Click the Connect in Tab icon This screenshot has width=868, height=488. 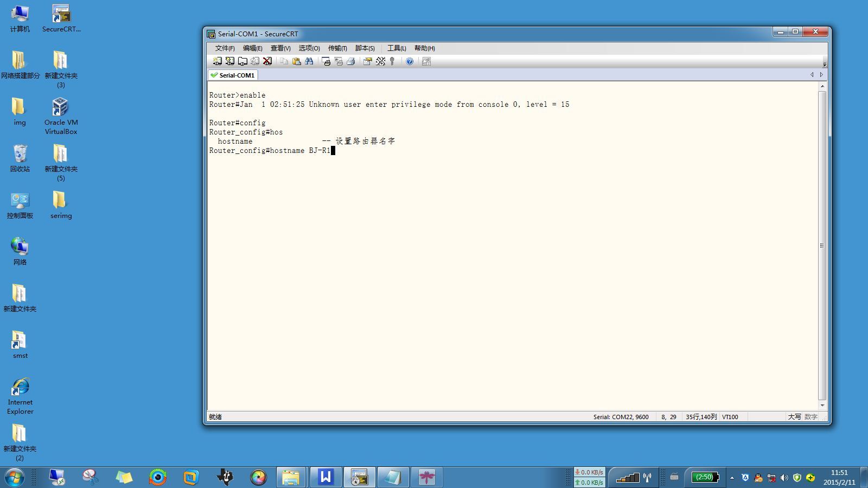242,61
